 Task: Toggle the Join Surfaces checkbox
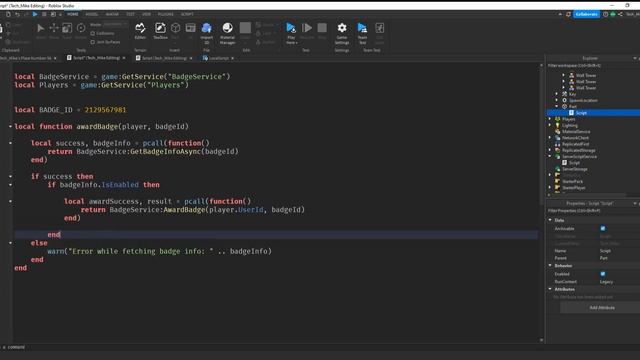93,42
